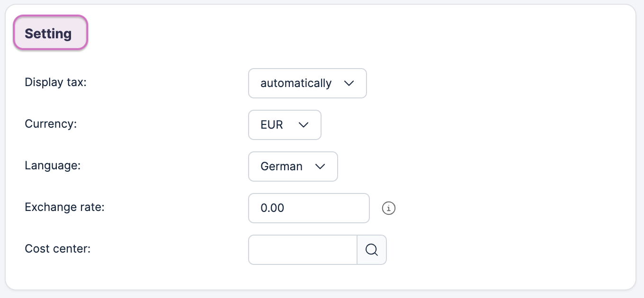Click the chevron arrow next to German
The height and width of the screenshot is (298, 644).
pyautogui.click(x=320, y=167)
